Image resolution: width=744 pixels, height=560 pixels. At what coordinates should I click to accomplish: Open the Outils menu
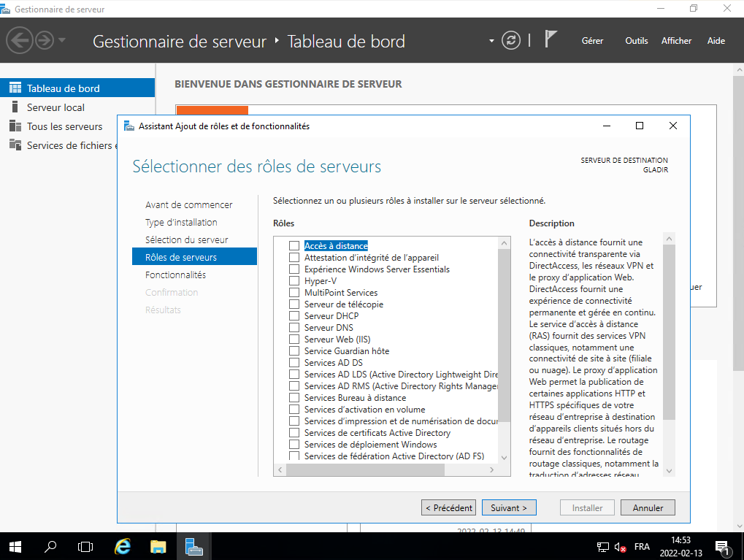(636, 41)
